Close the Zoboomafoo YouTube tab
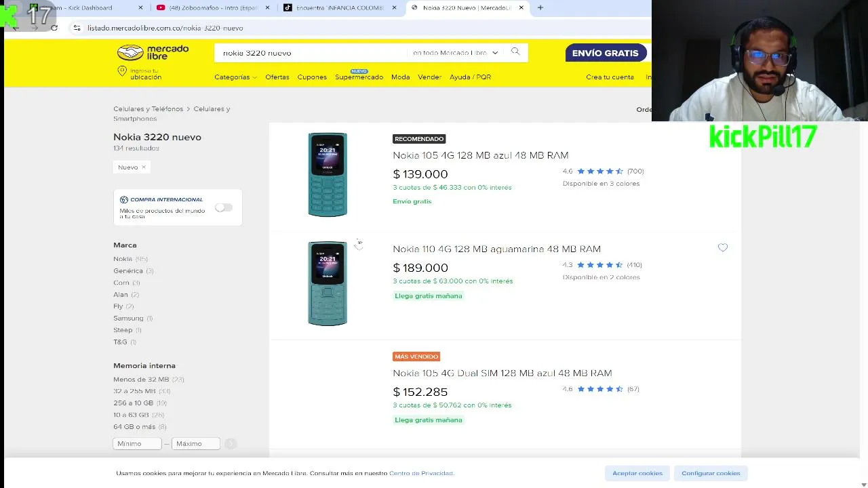The width and height of the screenshot is (868, 488). (x=267, y=7)
